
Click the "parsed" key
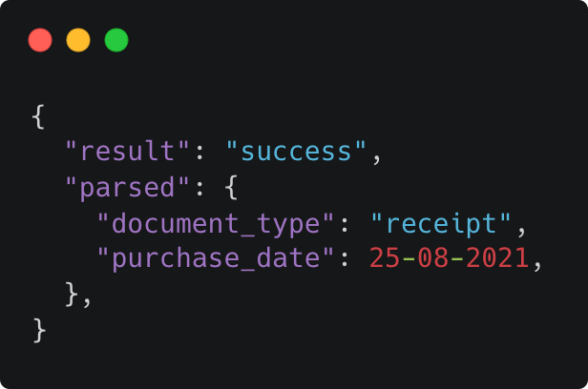tap(127, 187)
